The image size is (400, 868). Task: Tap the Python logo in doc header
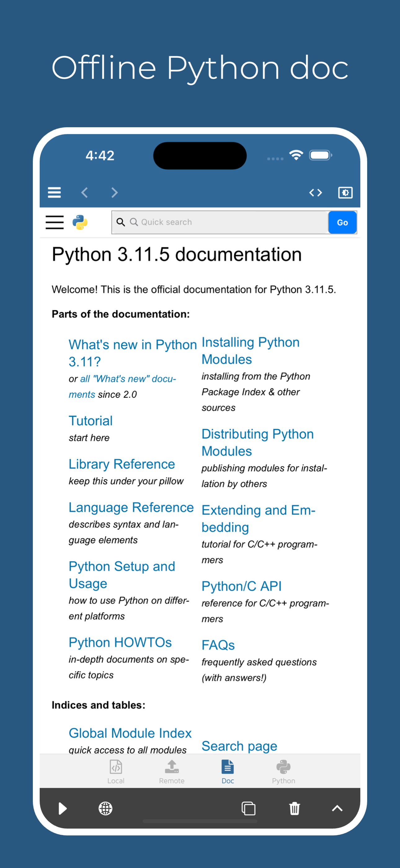[80, 222]
